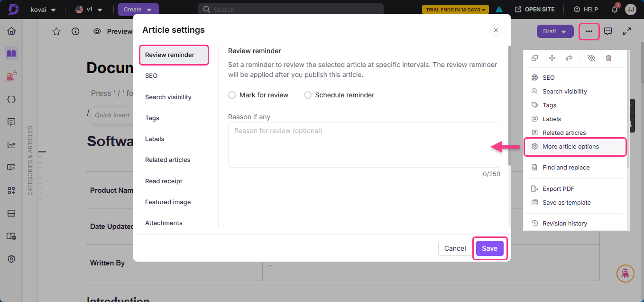This screenshot has width=644, height=302.
Task: Click the Move article icon
Action: [552, 58]
